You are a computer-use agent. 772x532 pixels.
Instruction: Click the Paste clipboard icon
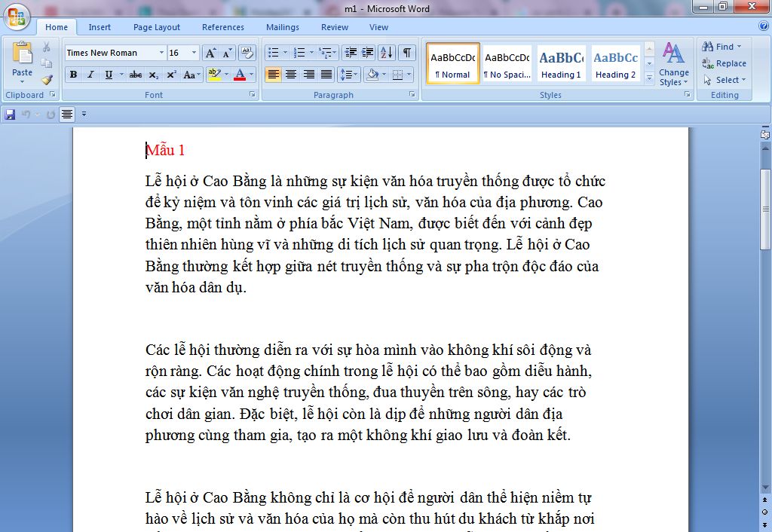click(x=22, y=54)
